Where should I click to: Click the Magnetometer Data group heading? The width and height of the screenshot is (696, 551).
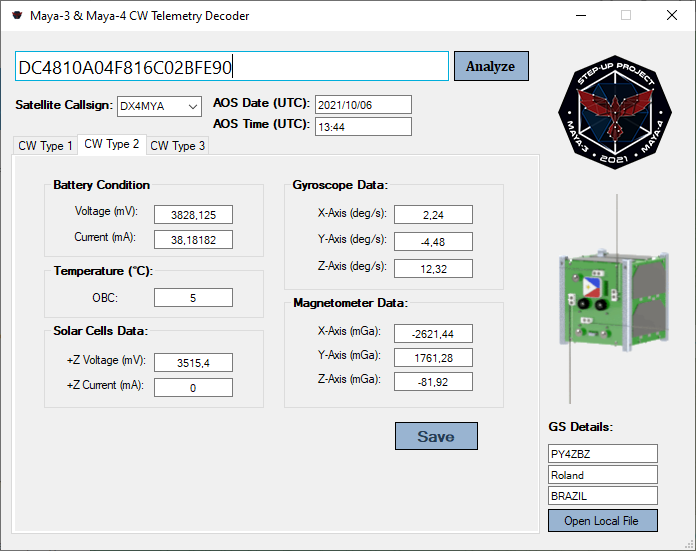pyautogui.click(x=350, y=303)
